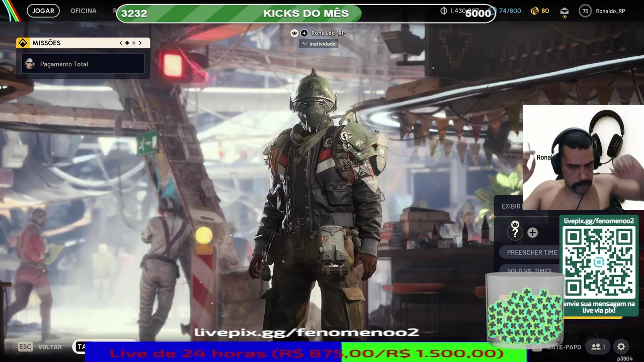Screen dimensions: 644x362
Task: Click the Kicks do Mês progress bar
Action: coord(306,14)
